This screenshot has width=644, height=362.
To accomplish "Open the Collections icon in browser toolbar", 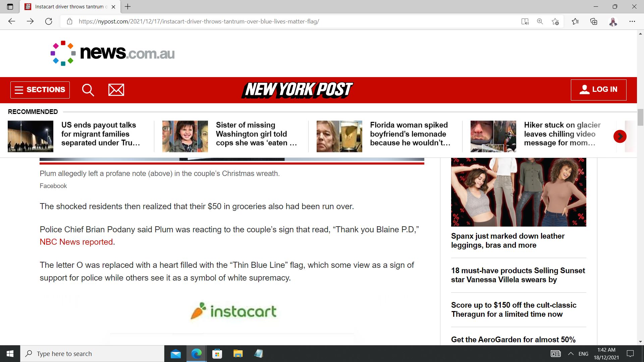I will [x=594, y=21].
